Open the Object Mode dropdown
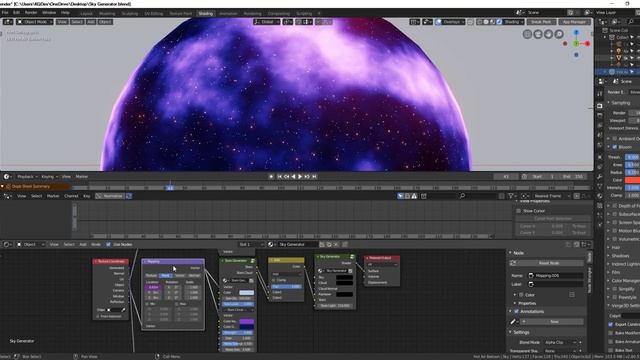 pyautogui.click(x=35, y=22)
